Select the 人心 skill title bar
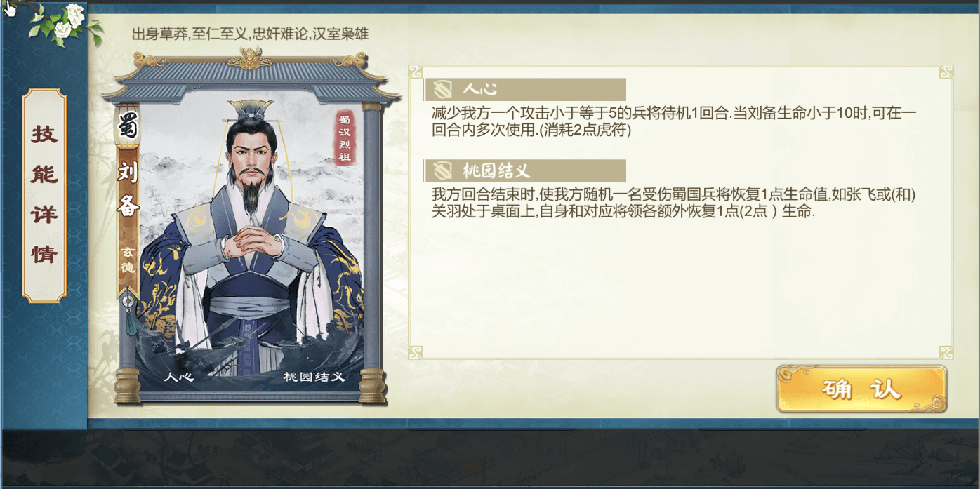Image resolution: width=980 pixels, height=489 pixels. coord(525,89)
